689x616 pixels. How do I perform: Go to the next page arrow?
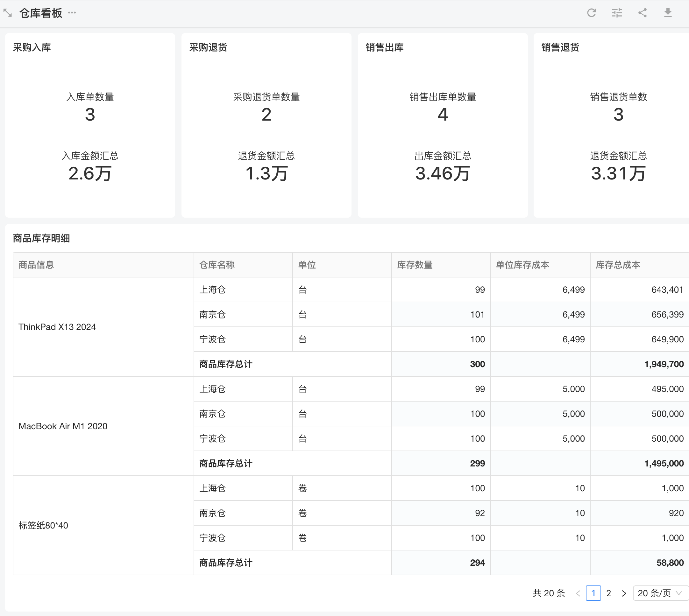[x=624, y=593]
